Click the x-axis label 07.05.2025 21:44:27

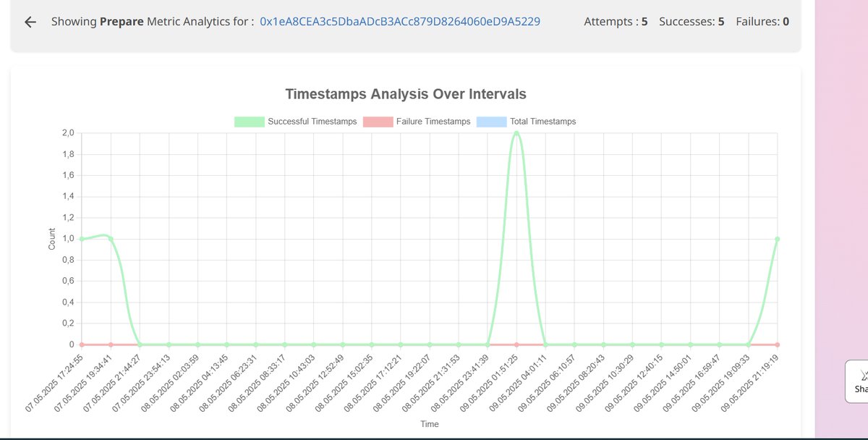(x=114, y=382)
